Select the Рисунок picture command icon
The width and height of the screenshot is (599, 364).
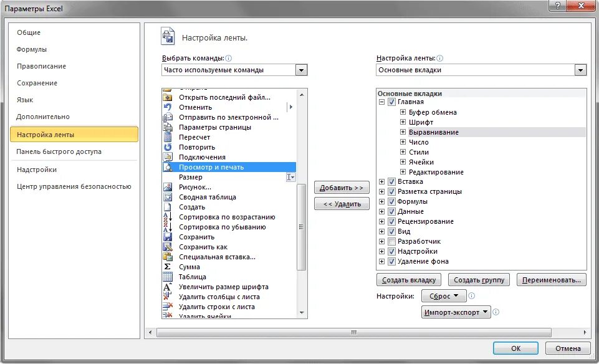[166, 186]
